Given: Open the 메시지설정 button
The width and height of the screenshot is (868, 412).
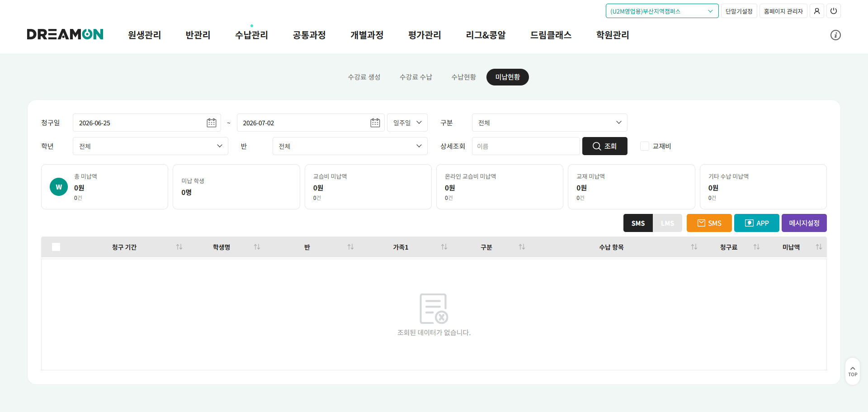Looking at the screenshot, I should pos(804,223).
